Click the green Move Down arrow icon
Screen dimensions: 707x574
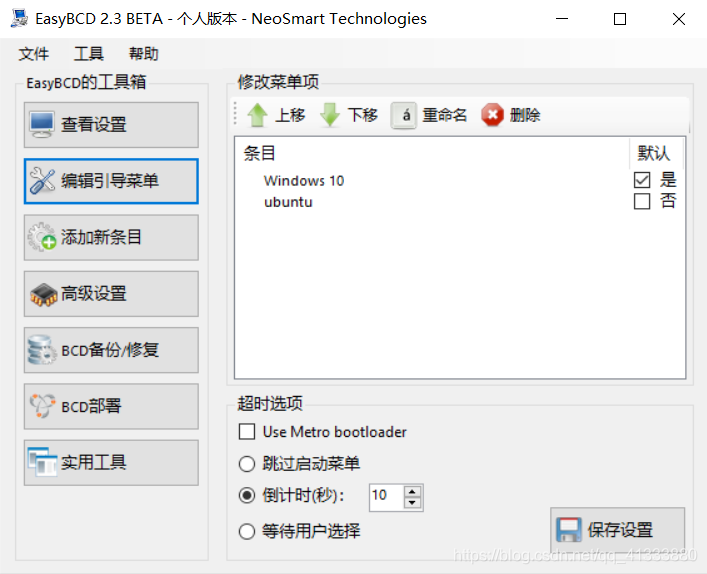[x=330, y=115]
